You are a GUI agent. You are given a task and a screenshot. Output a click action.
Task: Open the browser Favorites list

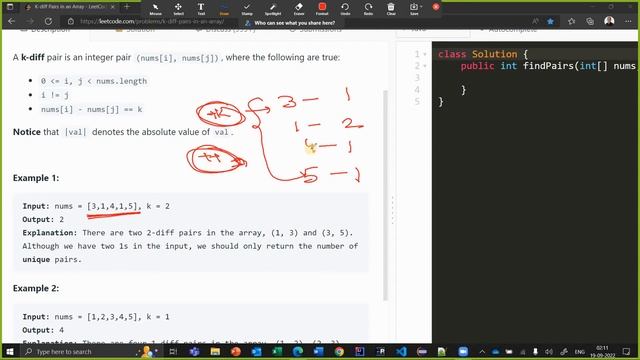coord(571,21)
